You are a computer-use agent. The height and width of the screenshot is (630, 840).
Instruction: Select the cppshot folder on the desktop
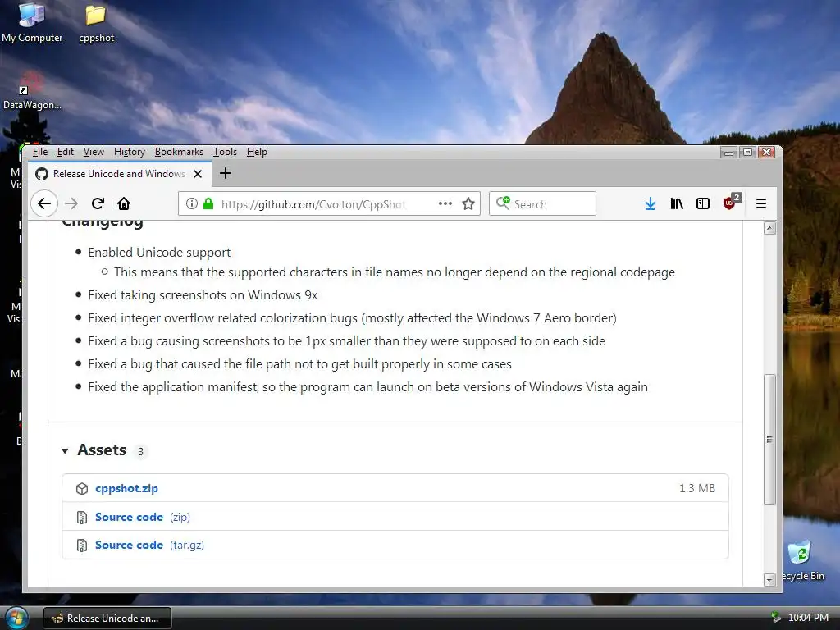pos(97,24)
